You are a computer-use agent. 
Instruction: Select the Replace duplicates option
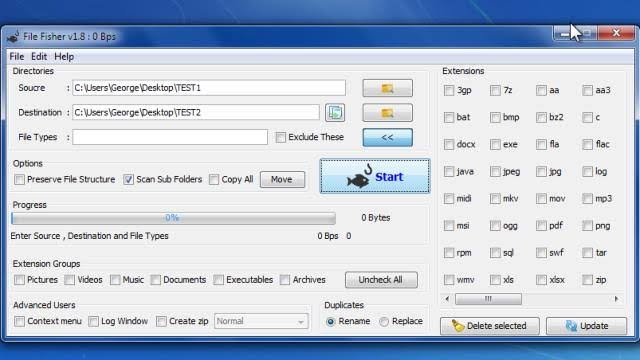tap(384, 322)
